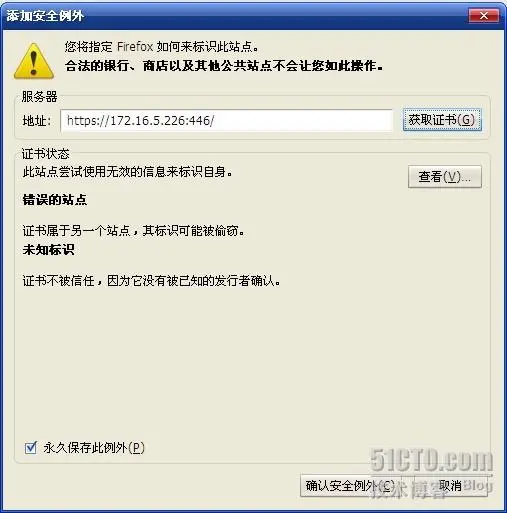
Task: Click the yellow warning triangle icon
Action: 34,61
